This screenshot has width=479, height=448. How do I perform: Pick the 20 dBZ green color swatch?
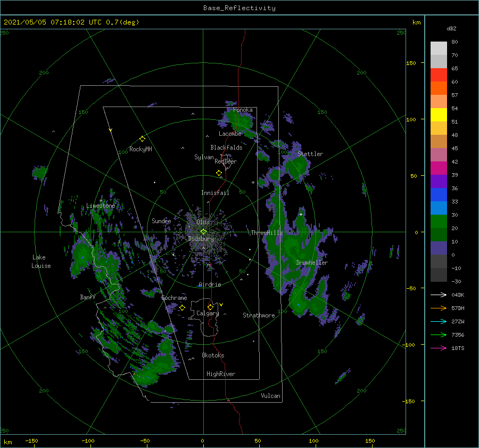(x=439, y=222)
